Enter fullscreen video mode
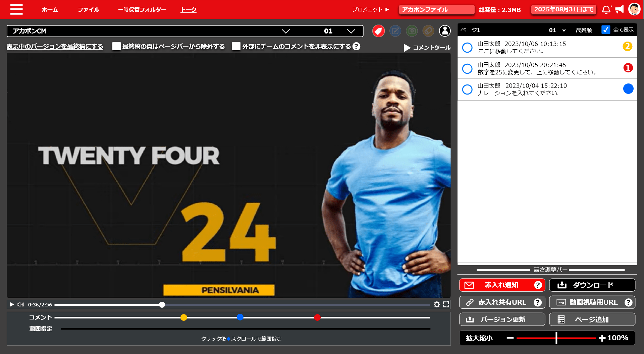The height and width of the screenshot is (354, 644). tap(446, 304)
